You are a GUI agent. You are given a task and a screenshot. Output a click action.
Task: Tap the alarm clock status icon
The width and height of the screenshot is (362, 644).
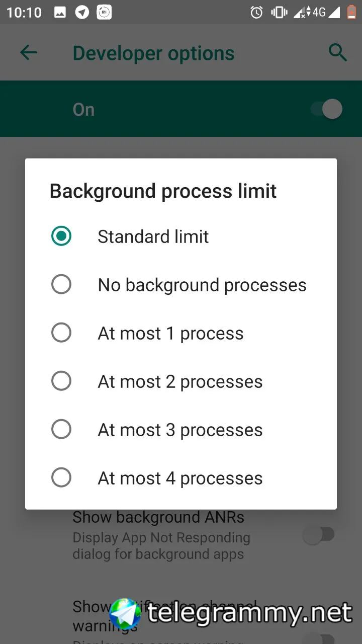256,13
